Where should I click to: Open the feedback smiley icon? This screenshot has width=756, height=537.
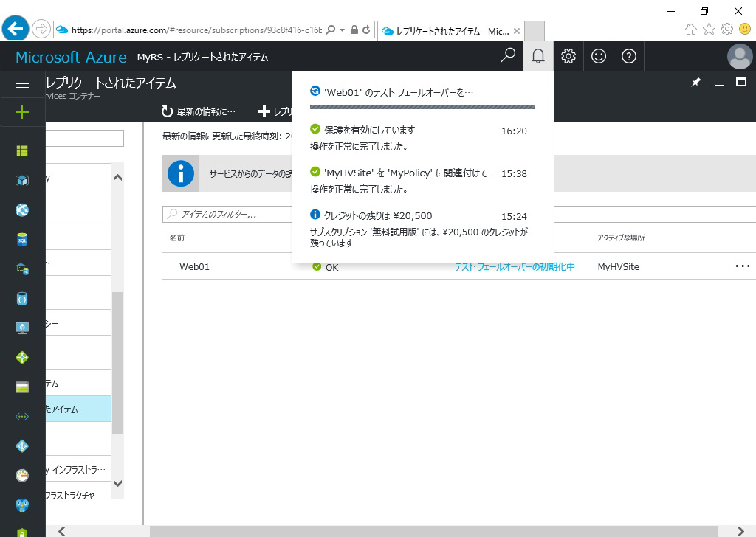[598, 56]
